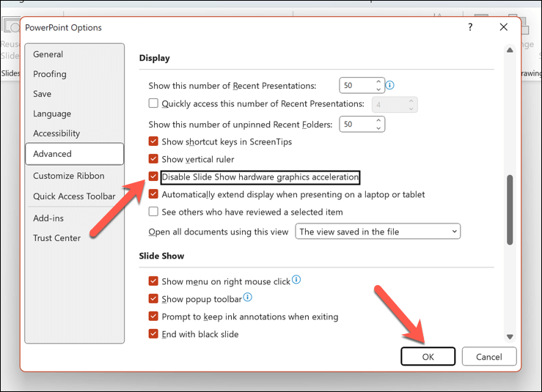
Task: Uncheck End with black slide
Action: point(153,334)
